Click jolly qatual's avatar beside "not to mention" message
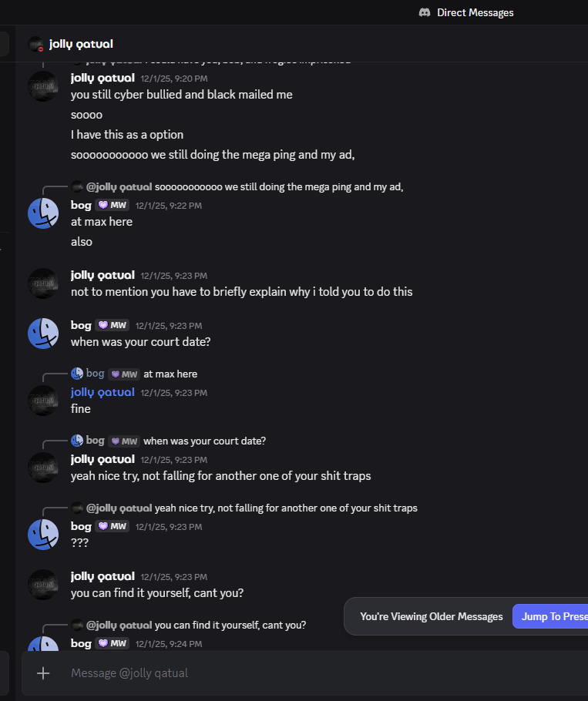588x701 pixels. click(43, 283)
